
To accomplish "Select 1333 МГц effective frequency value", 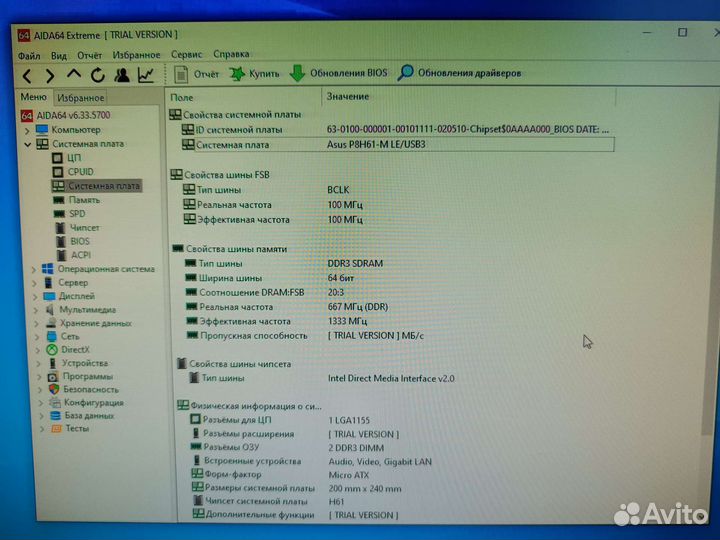I will 347,321.
